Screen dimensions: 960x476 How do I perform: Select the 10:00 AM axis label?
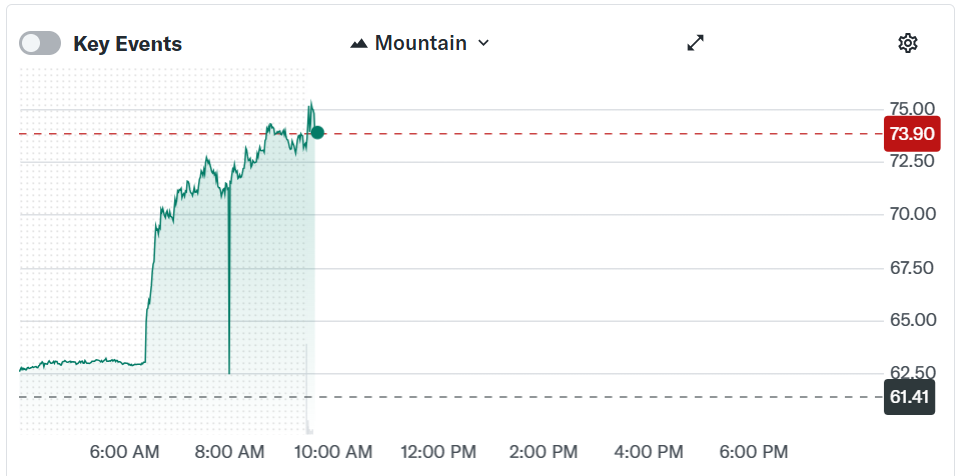point(335,452)
